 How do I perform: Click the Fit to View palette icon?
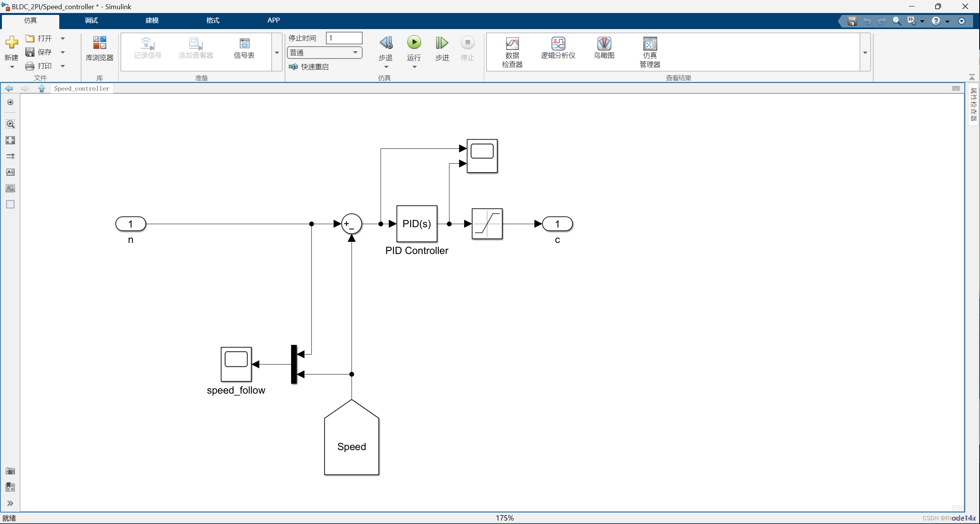pyautogui.click(x=10, y=140)
